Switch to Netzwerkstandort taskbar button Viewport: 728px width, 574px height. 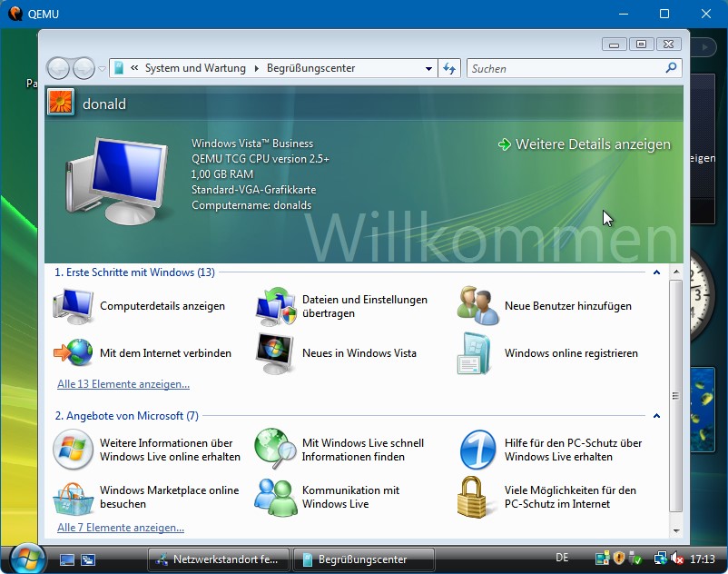click(x=218, y=559)
